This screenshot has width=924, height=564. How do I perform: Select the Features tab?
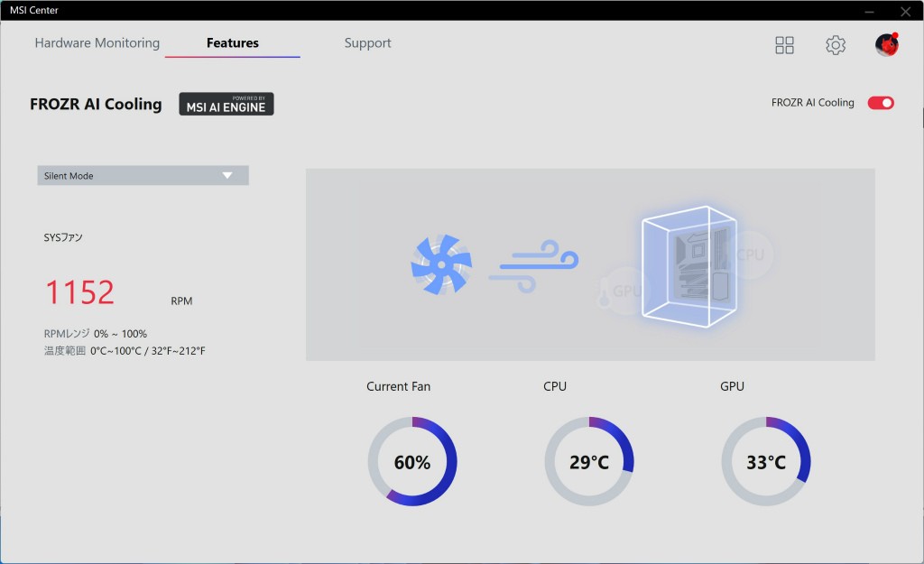coord(233,43)
